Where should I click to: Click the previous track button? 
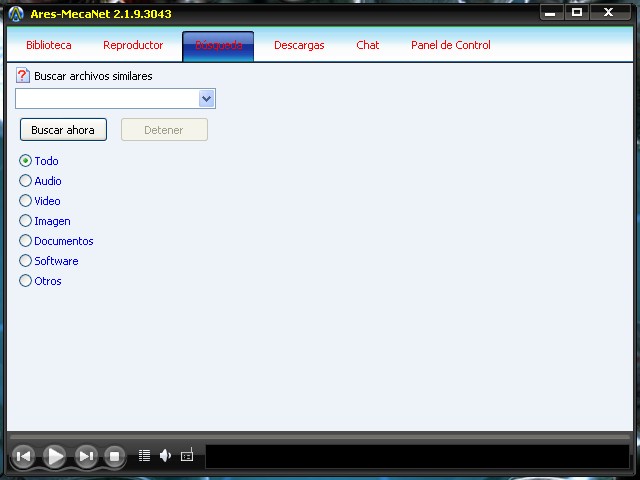[x=23, y=456]
